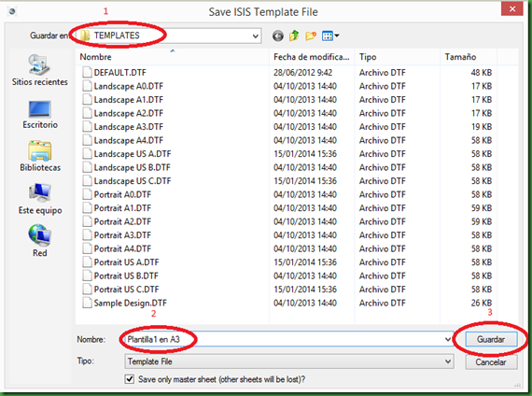Click the Back navigation arrow icon
The width and height of the screenshot is (532, 396).
coord(278,35)
